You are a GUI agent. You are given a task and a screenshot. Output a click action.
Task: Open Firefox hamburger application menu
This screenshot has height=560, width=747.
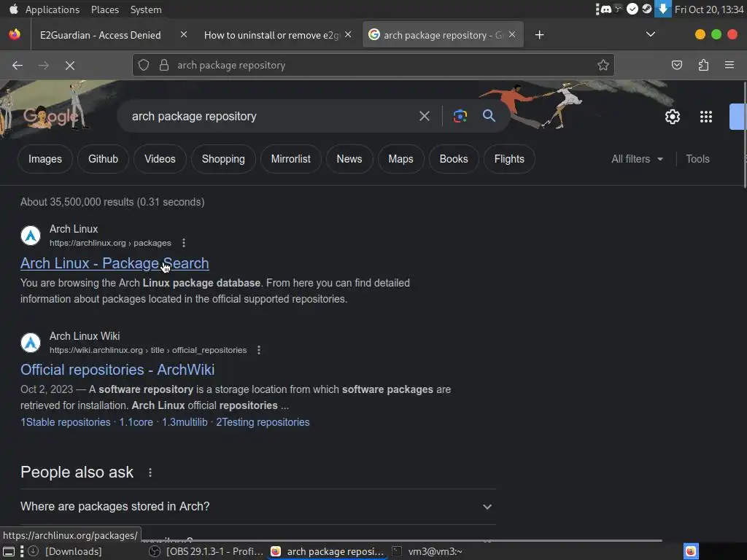tap(729, 65)
